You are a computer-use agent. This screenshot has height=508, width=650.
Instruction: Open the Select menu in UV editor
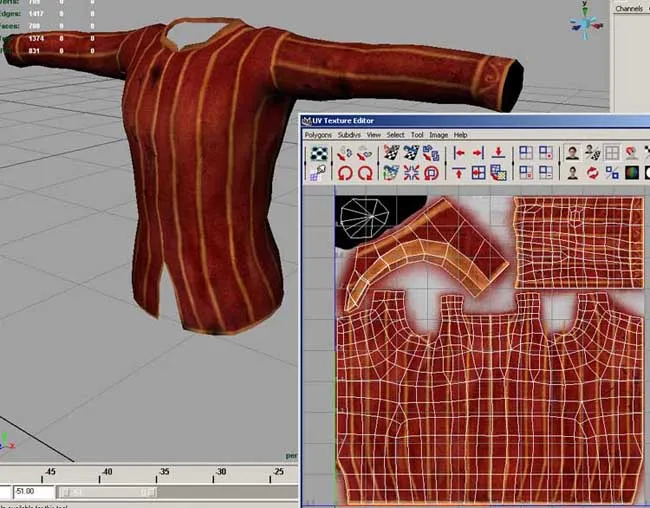(x=396, y=134)
